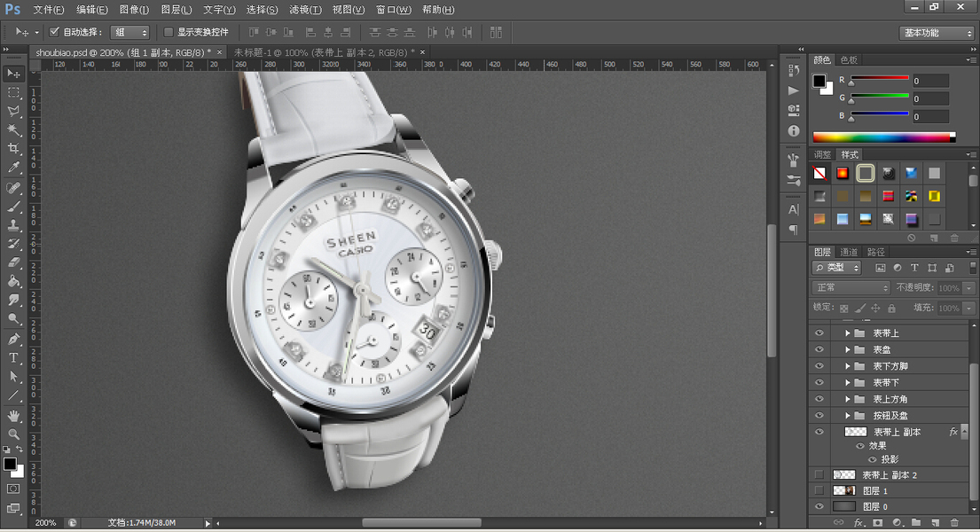Delete the selected layer with trash icon
This screenshot has height=532, width=980.
coord(953,522)
